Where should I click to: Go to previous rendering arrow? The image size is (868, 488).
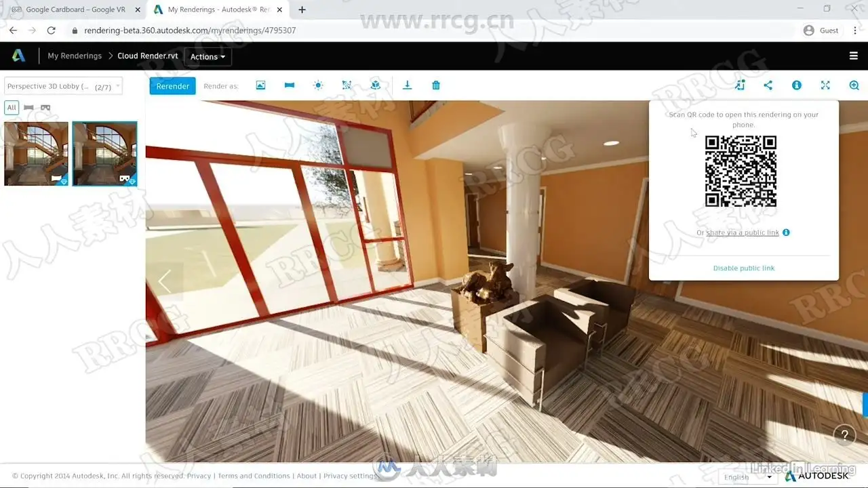pyautogui.click(x=164, y=282)
